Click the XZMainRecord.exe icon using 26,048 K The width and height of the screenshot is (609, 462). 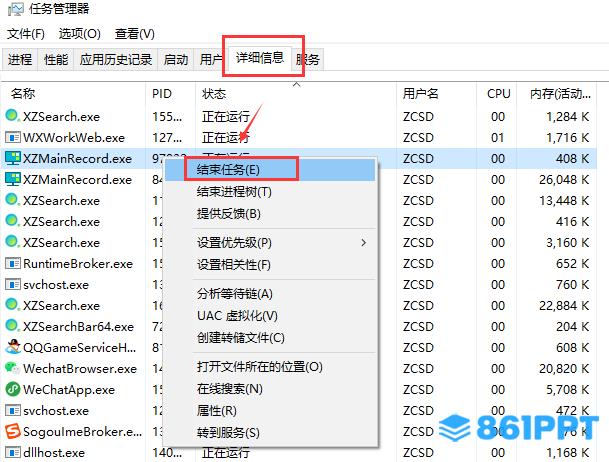12,179
